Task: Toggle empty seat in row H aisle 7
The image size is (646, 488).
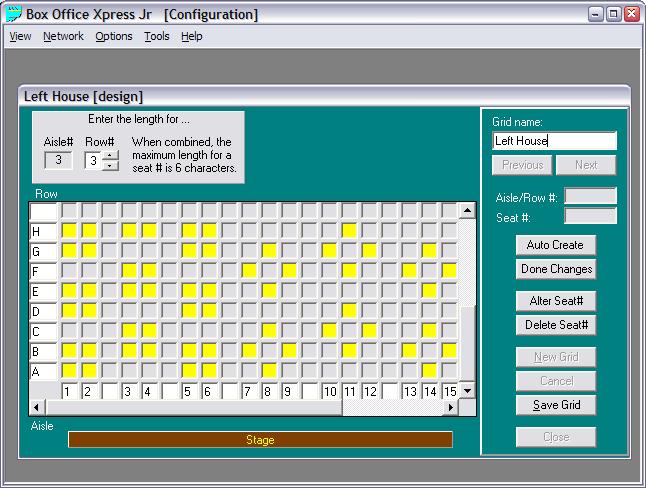Action: pyautogui.click(x=249, y=230)
